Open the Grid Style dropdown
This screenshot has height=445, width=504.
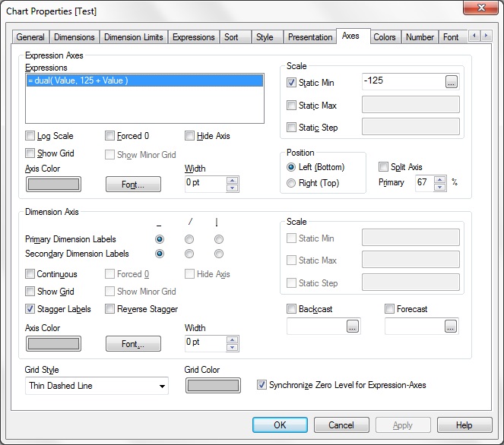(x=97, y=386)
